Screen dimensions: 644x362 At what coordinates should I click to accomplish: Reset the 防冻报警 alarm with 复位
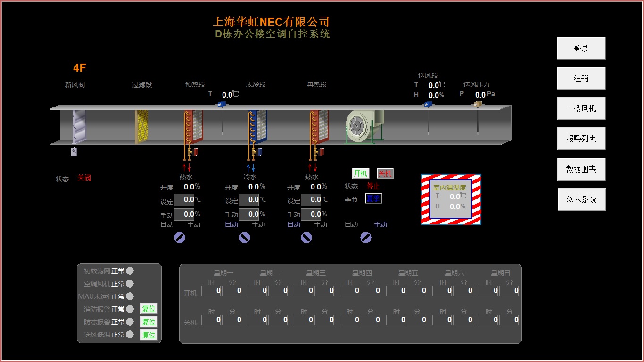pos(149,322)
